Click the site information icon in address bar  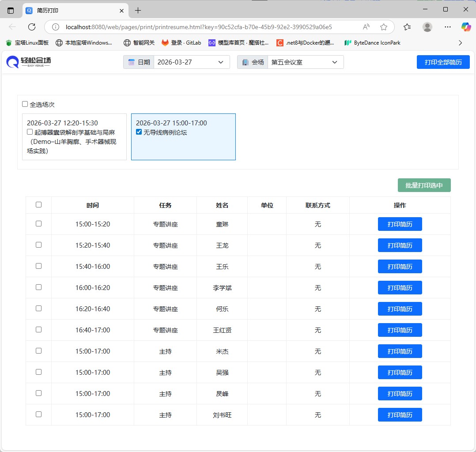(56, 27)
